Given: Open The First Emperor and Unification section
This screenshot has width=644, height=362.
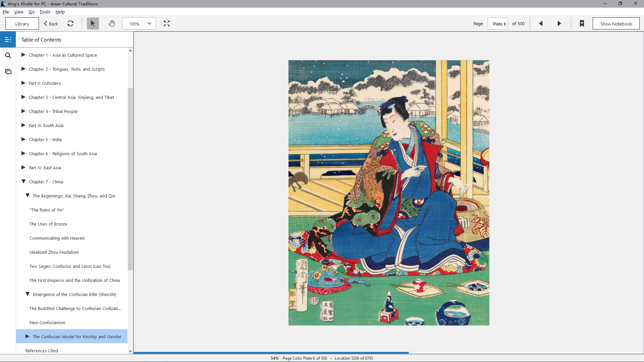Looking at the screenshot, I should click(74, 280).
